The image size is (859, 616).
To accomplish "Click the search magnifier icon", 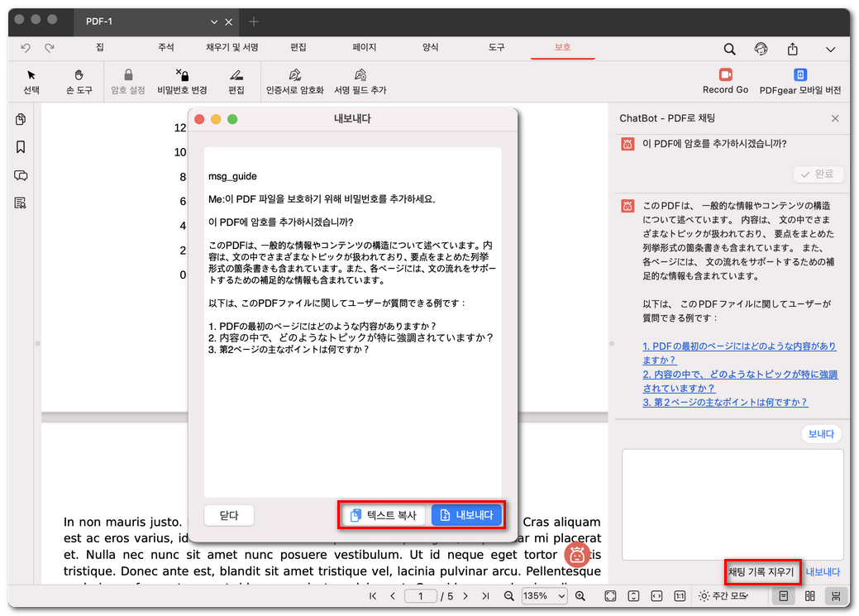I will pos(729,49).
